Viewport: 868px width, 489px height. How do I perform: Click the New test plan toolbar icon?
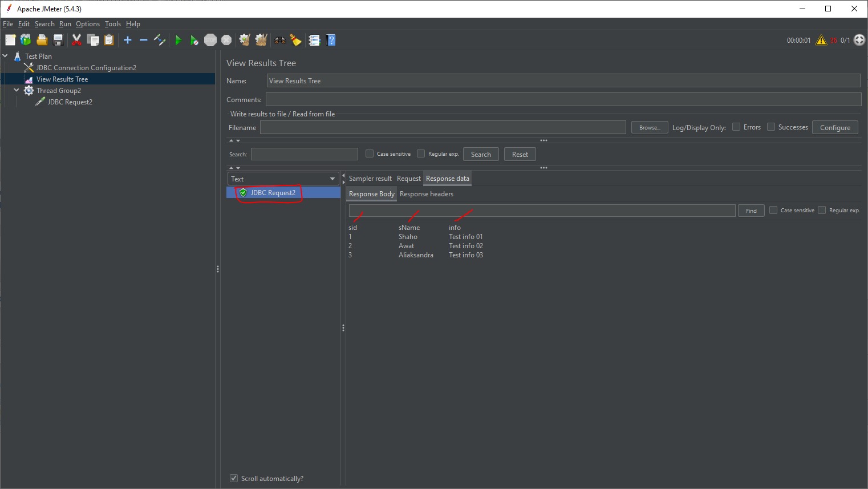[x=10, y=40]
